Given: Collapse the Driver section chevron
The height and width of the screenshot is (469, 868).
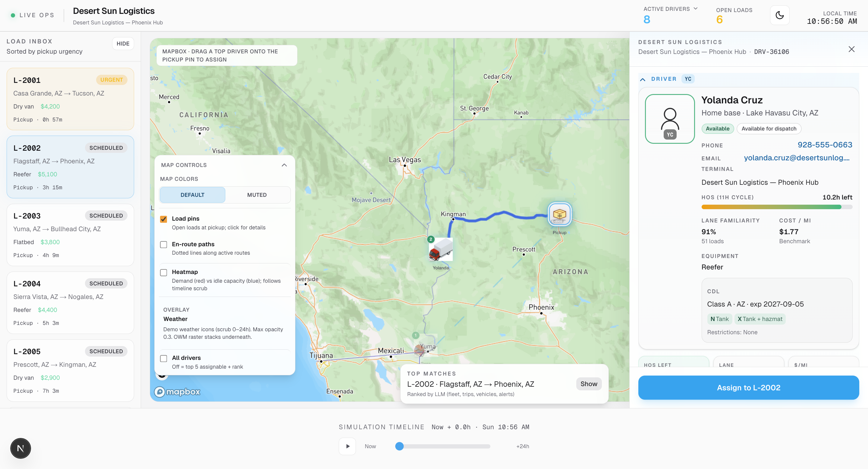Looking at the screenshot, I should coord(643,79).
